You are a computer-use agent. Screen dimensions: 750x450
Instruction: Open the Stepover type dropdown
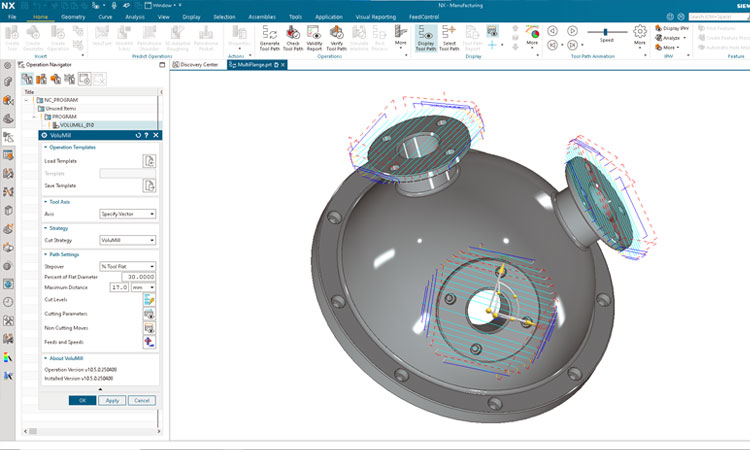pyautogui.click(x=127, y=266)
